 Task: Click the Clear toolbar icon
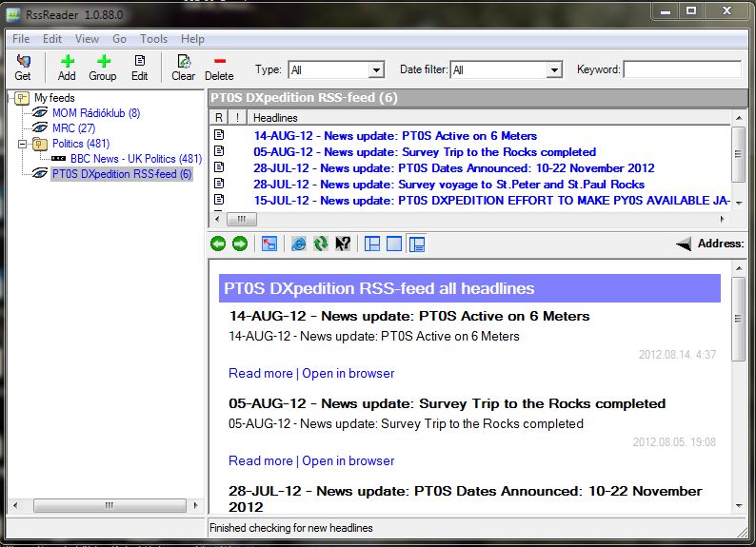click(x=184, y=61)
